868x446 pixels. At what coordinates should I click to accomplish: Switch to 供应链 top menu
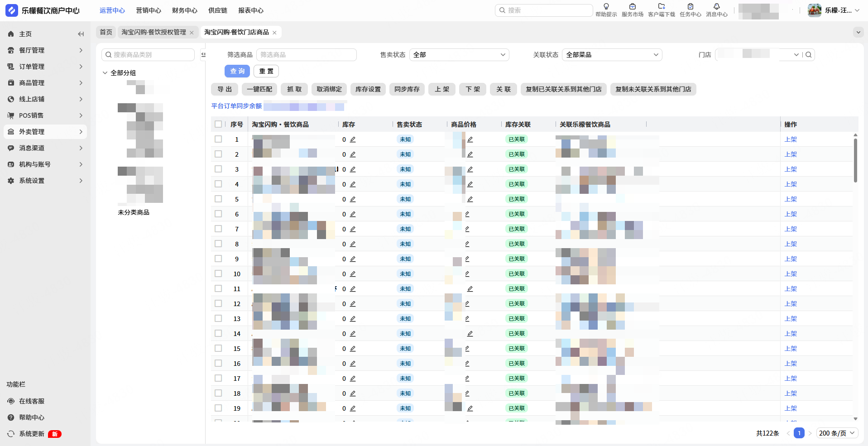click(x=218, y=10)
